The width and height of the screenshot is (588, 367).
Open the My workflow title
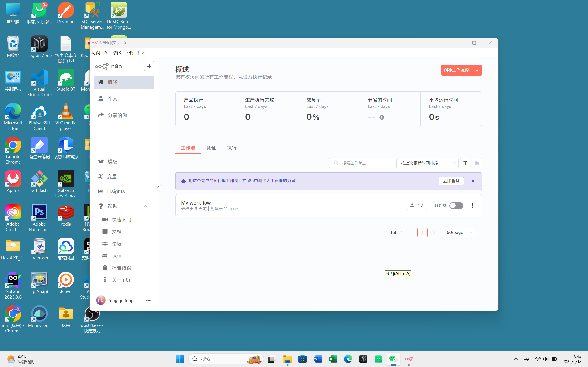[196, 203]
